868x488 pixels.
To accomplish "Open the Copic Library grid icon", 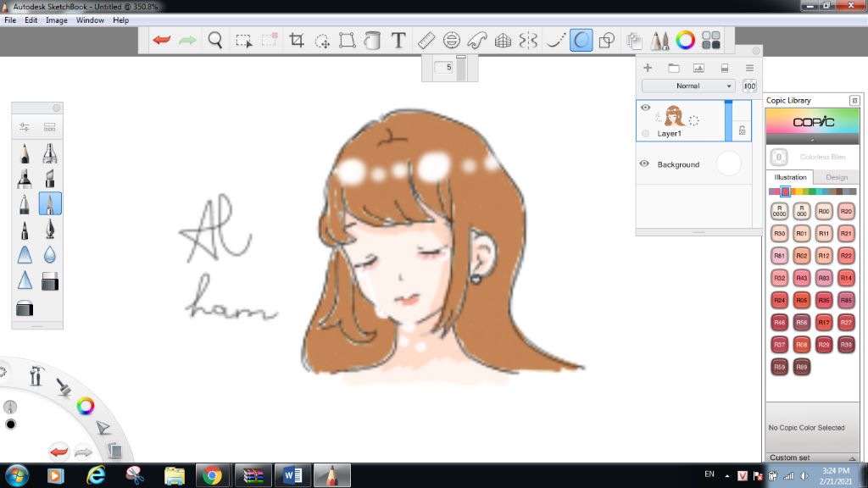I will click(711, 40).
